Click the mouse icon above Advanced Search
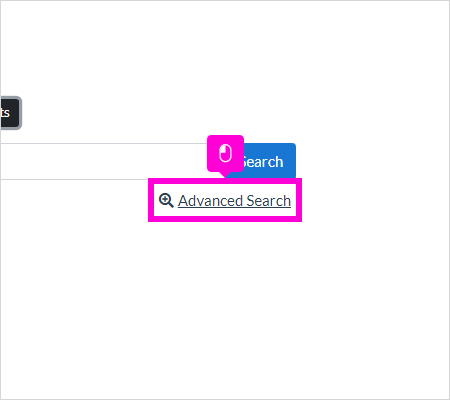Viewport: 450px width, 400px height. pyautogui.click(x=225, y=154)
